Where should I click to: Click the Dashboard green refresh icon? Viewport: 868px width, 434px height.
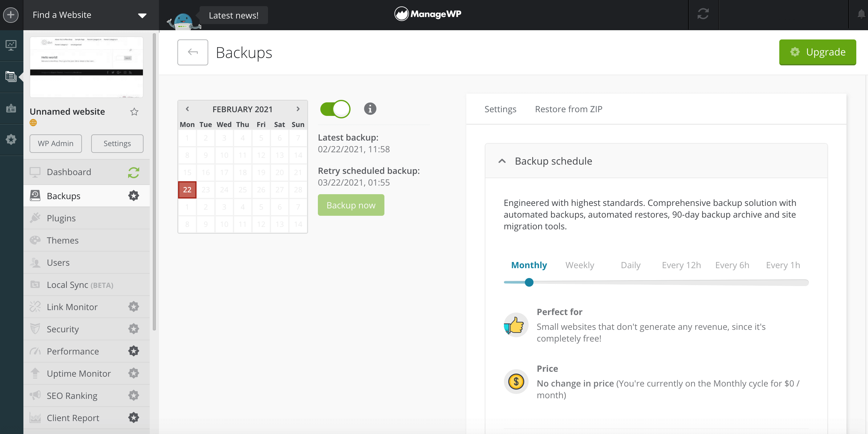(133, 172)
